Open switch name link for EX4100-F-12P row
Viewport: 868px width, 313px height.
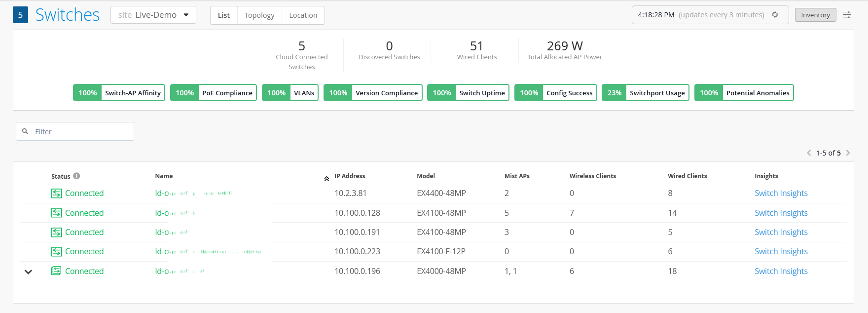209,252
